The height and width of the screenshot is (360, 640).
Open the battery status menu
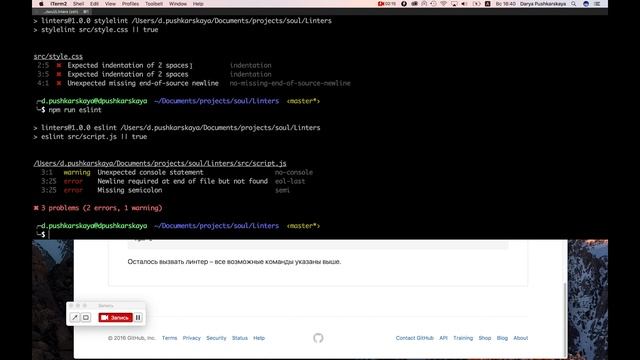(476, 4)
